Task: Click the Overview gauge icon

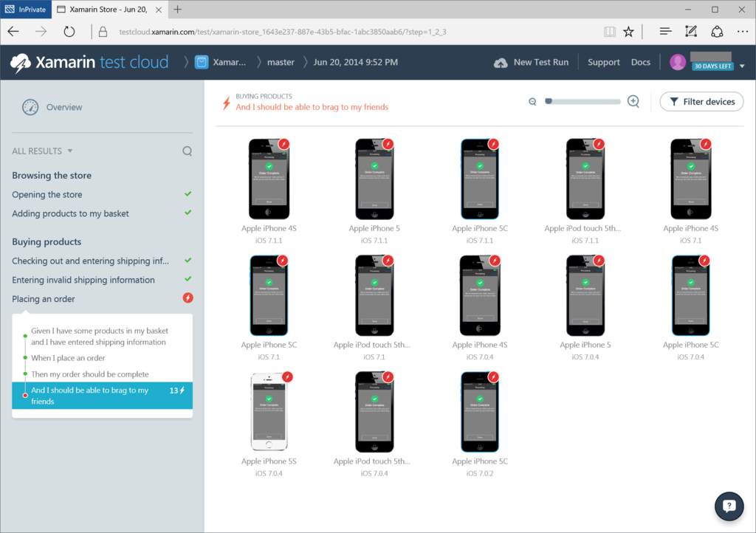Action: [x=30, y=107]
